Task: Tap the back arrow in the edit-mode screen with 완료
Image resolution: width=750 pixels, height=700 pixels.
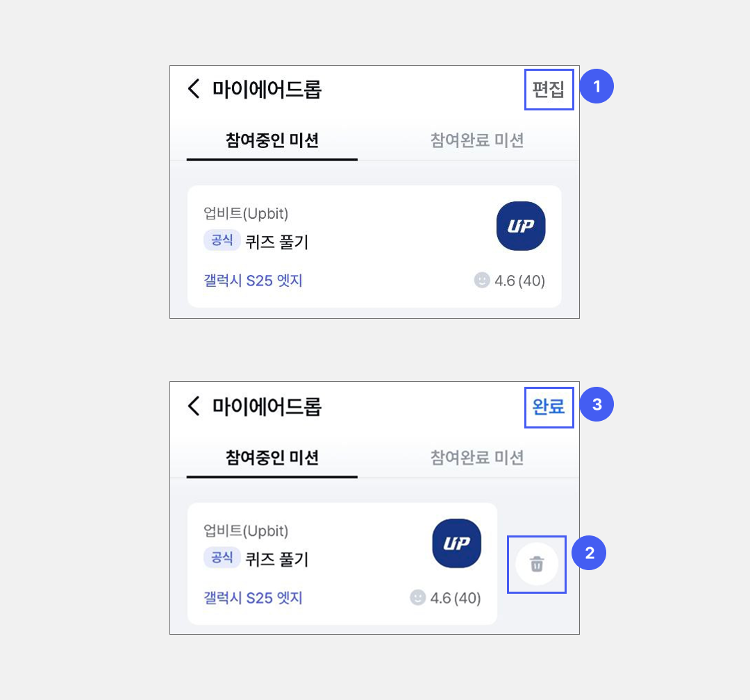Action: click(x=194, y=406)
